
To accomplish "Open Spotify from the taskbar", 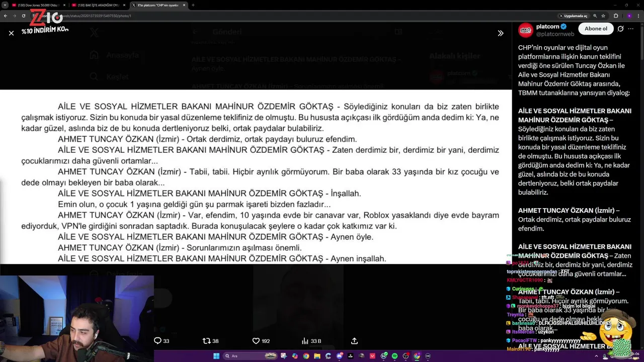I will (394, 356).
